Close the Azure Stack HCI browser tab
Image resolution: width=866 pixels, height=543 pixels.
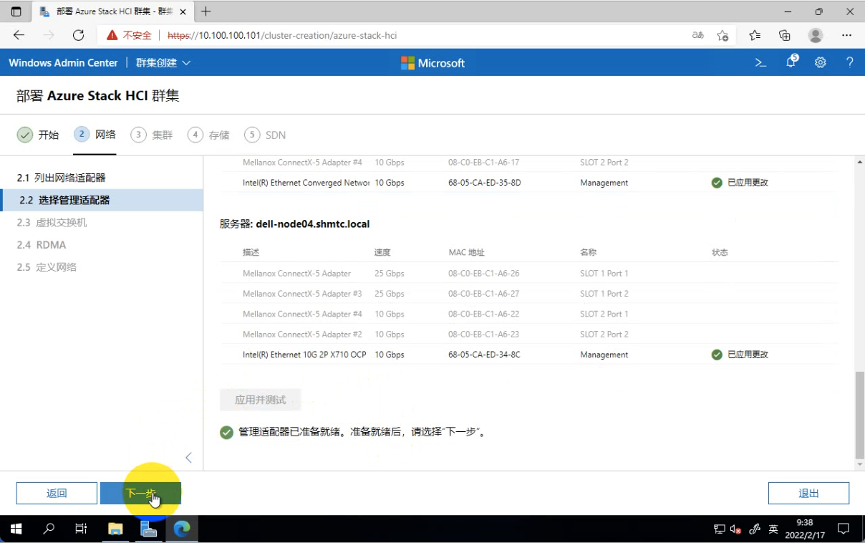point(183,12)
